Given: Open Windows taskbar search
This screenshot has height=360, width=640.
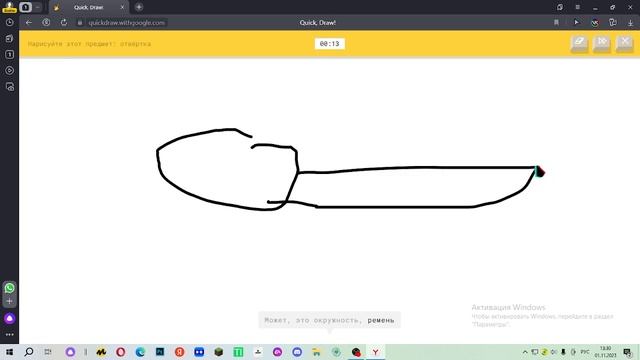Looking at the screenshot, I should [x=29, y=352].
